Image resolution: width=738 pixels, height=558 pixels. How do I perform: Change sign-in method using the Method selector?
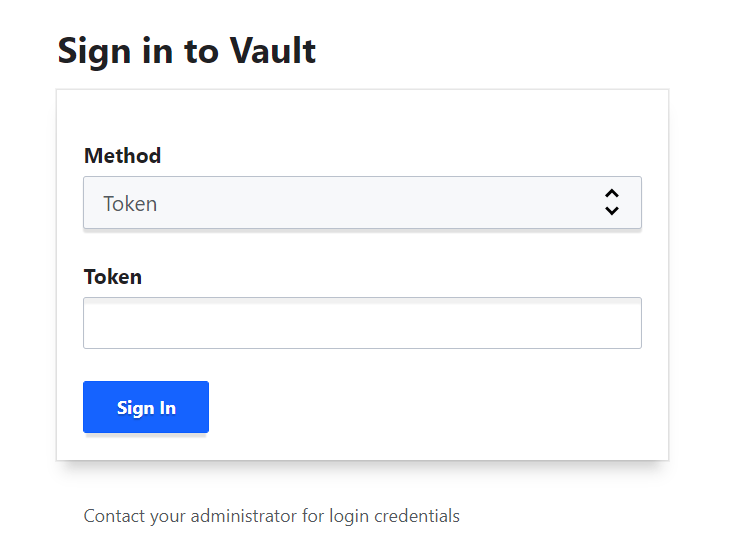[x=361, y=203]
